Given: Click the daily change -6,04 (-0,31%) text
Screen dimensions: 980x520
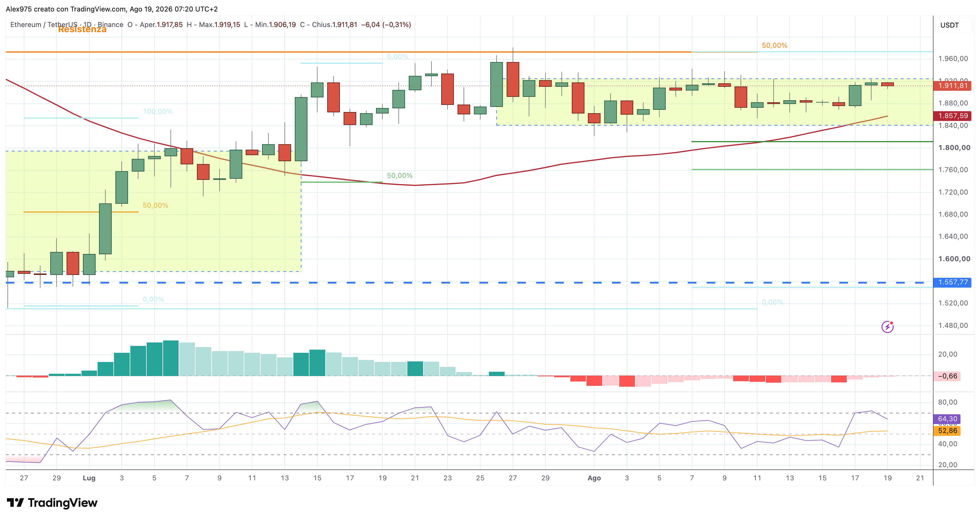Looking at the screenshot, I should point(386,24).
